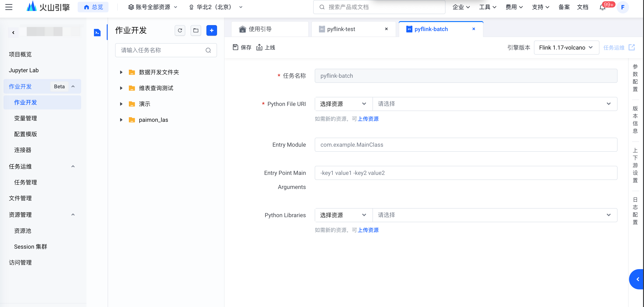644x307 pixels.
Task: Expand the paimon_las folder
Action: [x=121, y=120]
